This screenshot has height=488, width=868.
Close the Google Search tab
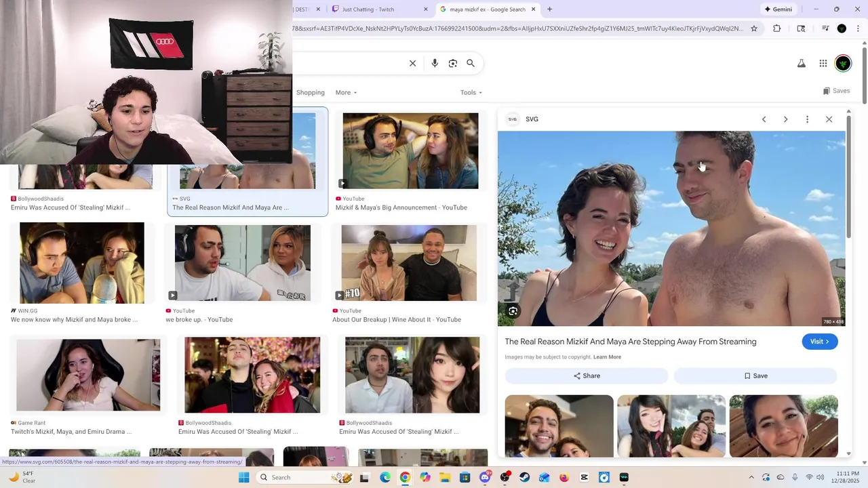tap(534, 9)
